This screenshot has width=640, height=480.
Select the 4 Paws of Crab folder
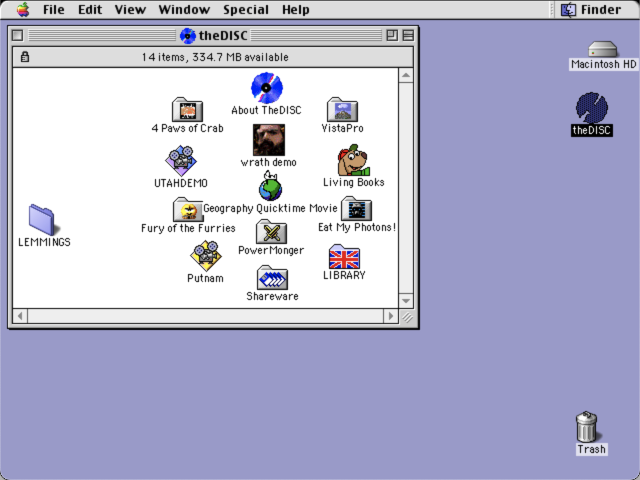(x=187, y=109)
